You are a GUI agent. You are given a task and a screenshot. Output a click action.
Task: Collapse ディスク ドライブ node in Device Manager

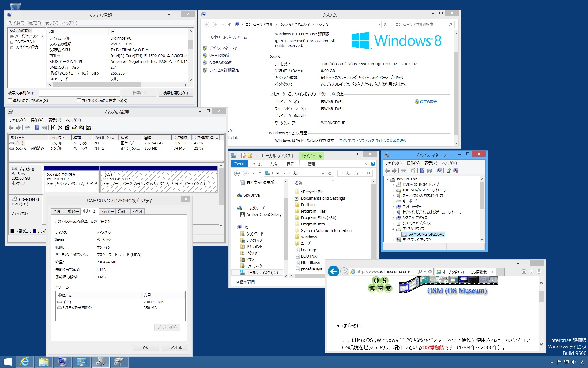pos(394,229)
